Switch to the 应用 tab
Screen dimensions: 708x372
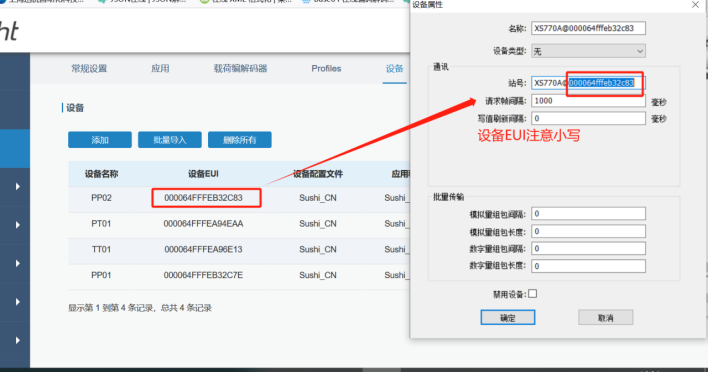click(x=160, y=69)
